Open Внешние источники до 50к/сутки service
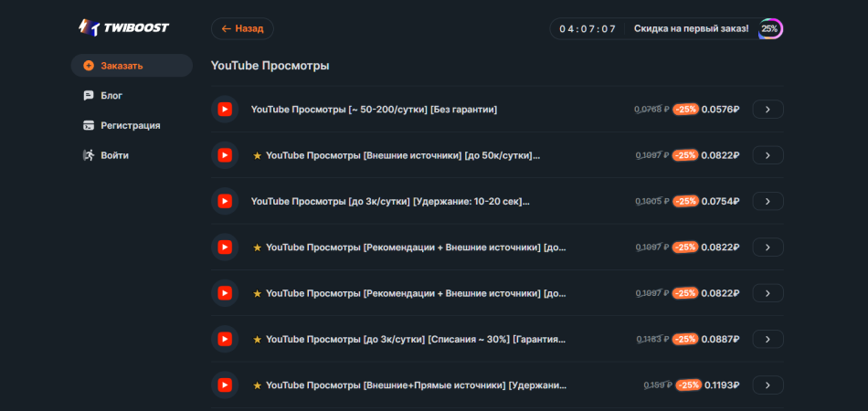868x411 pixels. tap(403, 156)
